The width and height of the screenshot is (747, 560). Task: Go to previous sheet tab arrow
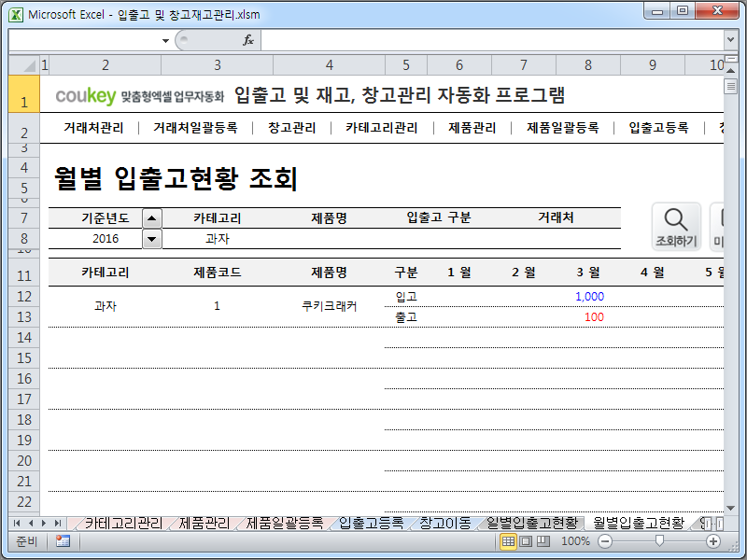[31, 524]
